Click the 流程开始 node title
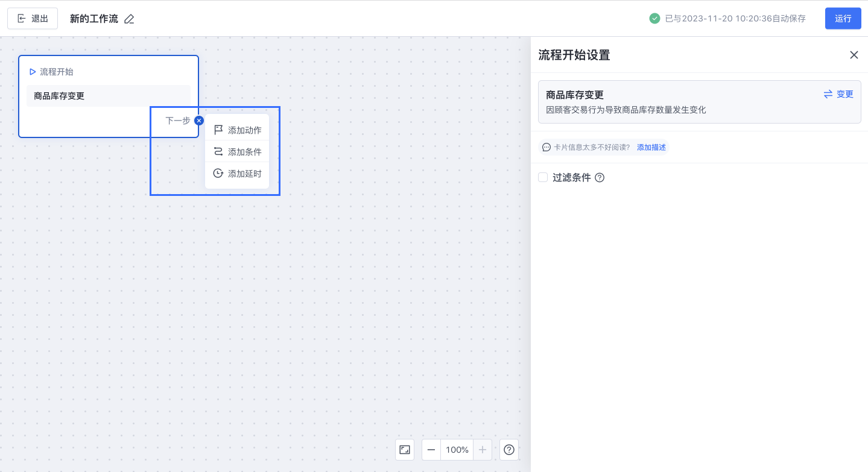This screenshot has height=472, width=868. (x=57, y=72)
